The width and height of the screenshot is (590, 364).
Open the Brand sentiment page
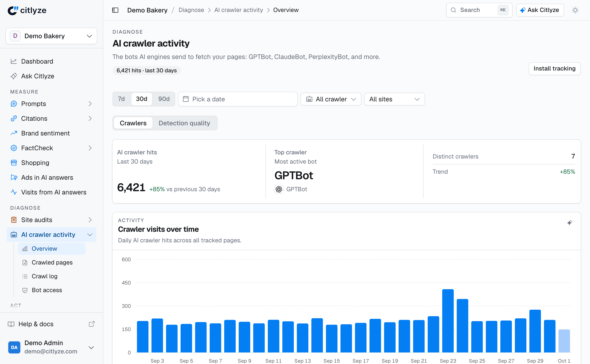tap(51, 133)
